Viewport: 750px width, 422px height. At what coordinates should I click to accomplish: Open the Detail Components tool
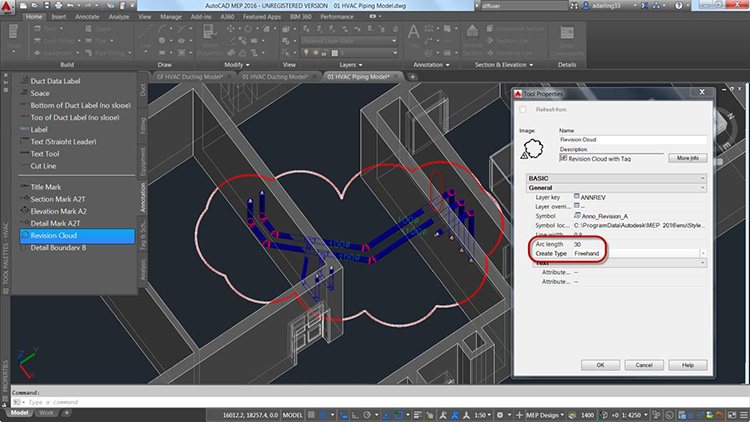tap(567, 41)
